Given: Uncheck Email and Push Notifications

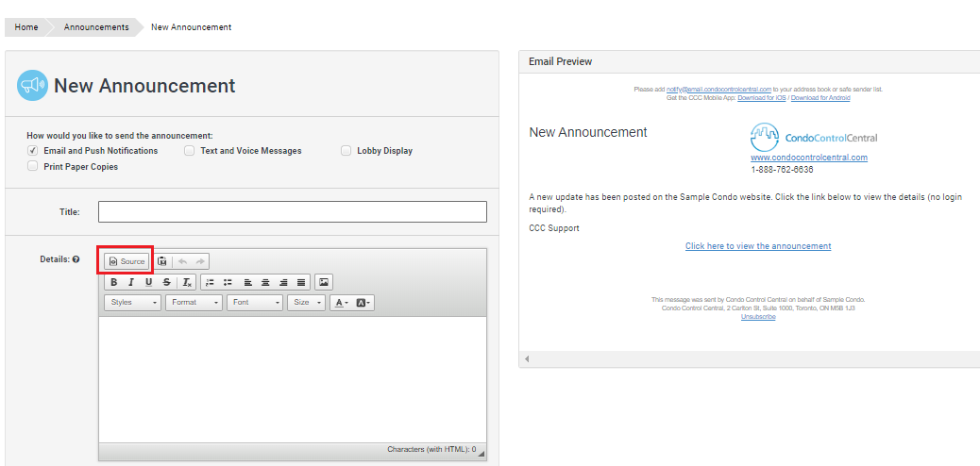Looking at the screenshot, I should tap(33, 151).
